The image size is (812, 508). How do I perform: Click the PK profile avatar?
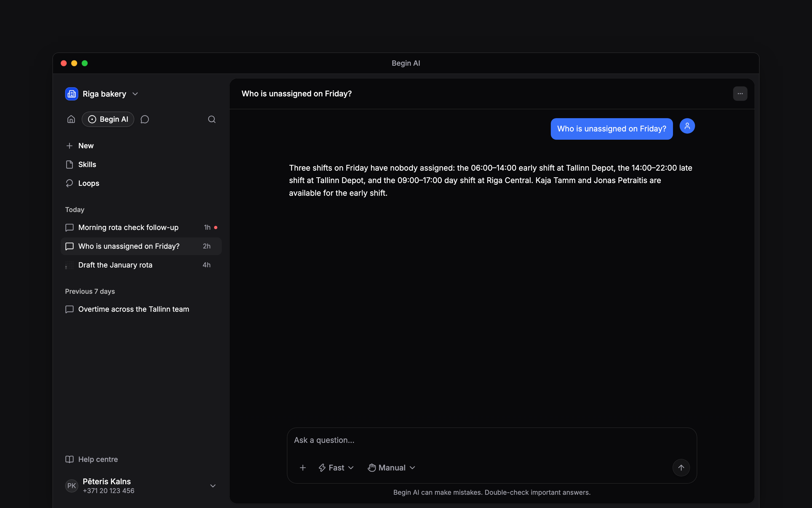pyautogui.click(x=71, y=486)
